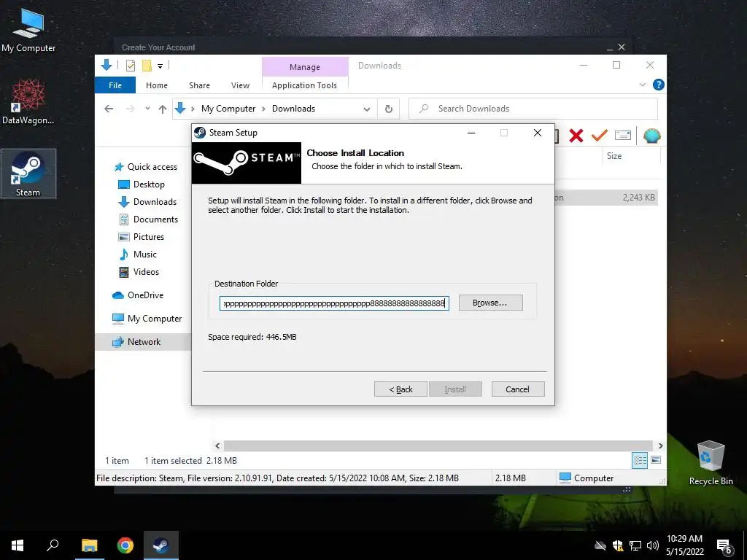Open the volume speaker tray icon
This screenshot has height=560, width=747.
pyautogui.click(x=653, y=545)
